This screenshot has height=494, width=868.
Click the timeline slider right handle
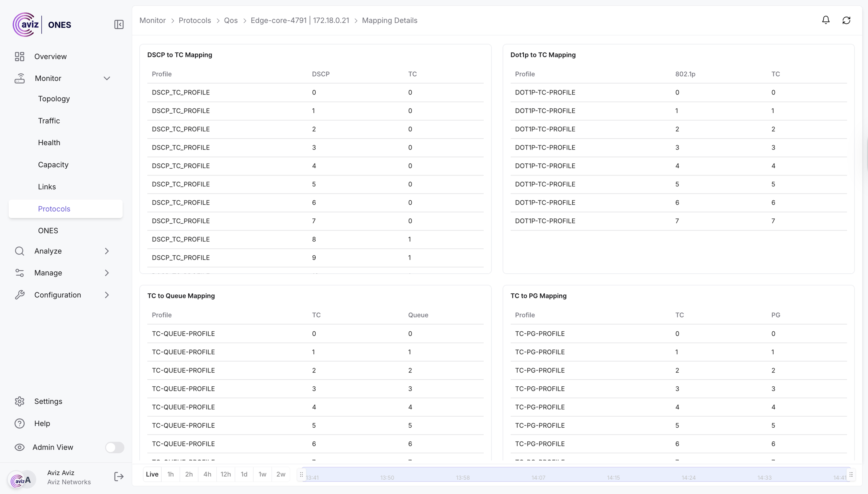point(851,475)
